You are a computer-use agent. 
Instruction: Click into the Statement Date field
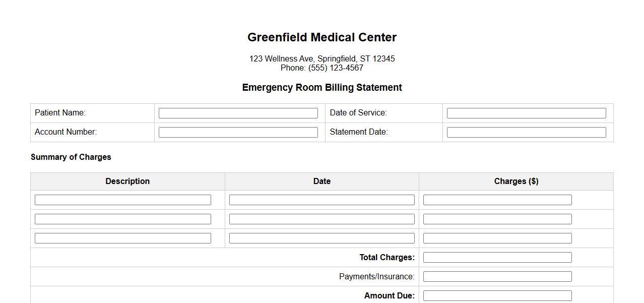pyautogui.click(x=526, y=133)
